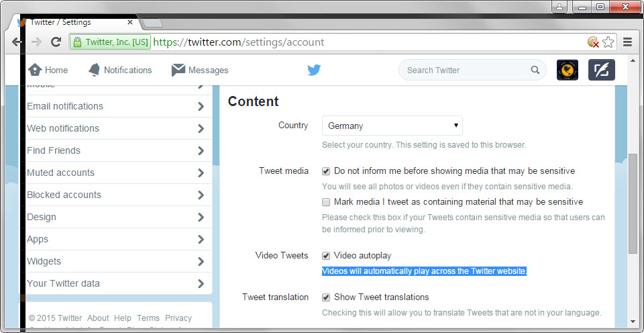Go back with browser back arrow
This screenshot has height=333, width=644.
(16, 42)
